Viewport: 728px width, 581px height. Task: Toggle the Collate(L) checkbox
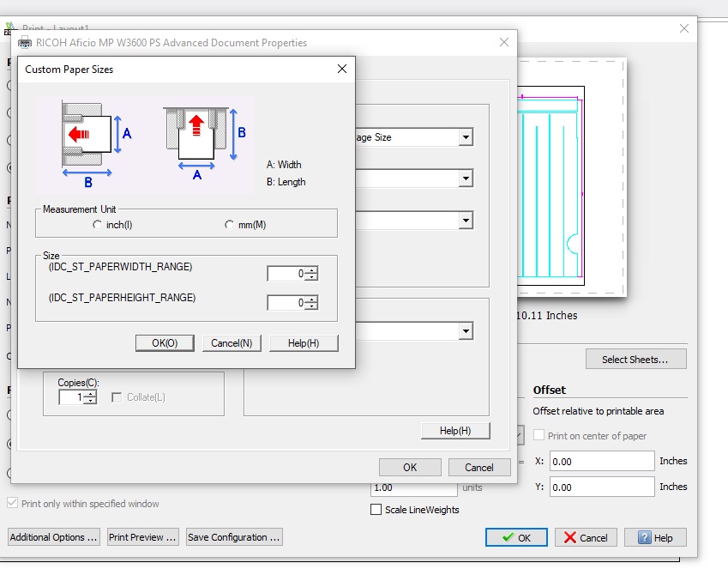[117, 397]
